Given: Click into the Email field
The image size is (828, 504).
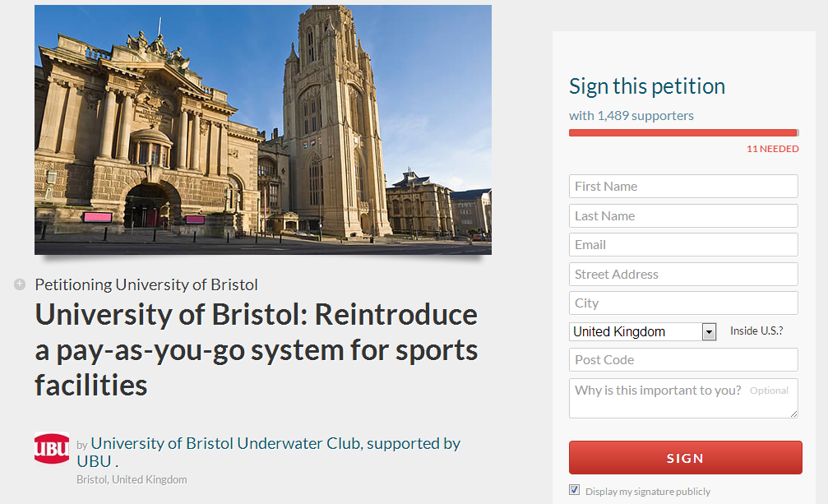Looking at the screenshot, I should [683, 244].
